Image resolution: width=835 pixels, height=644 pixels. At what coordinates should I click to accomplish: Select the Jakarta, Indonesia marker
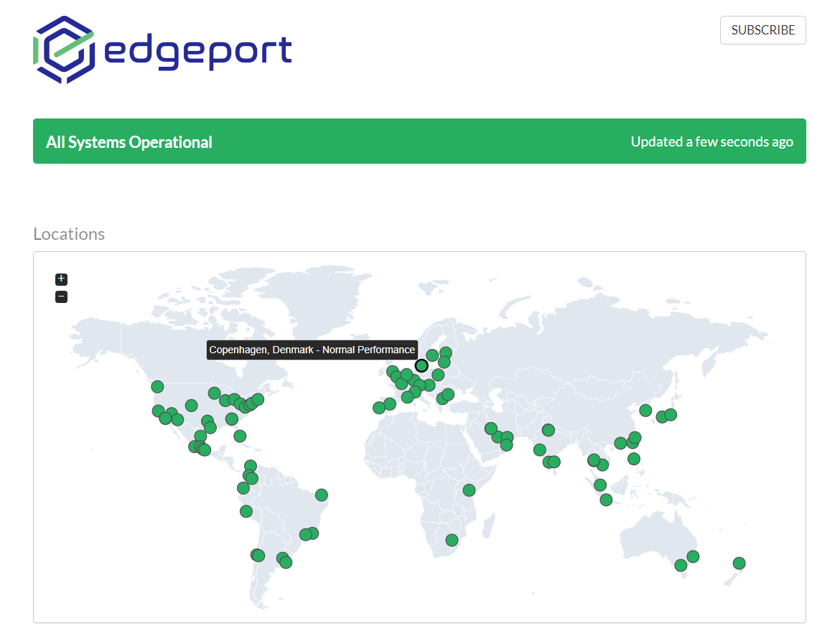(606, 500)
